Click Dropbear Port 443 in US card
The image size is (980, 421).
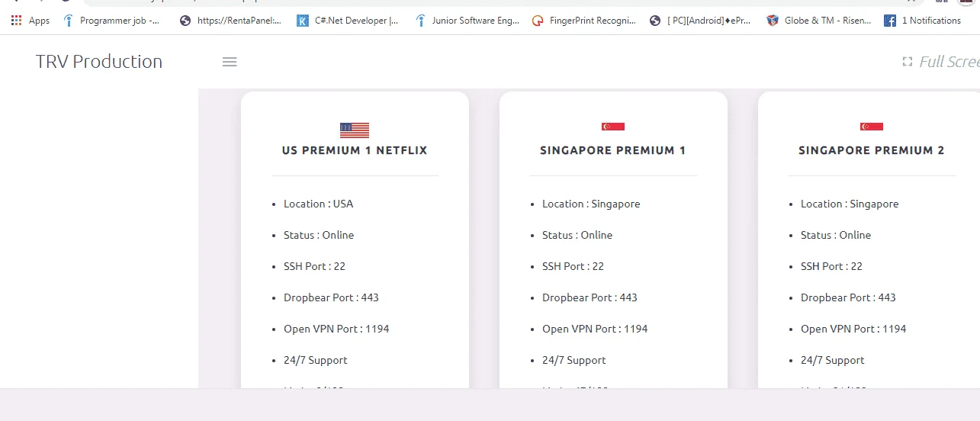[x=331, y=297]
